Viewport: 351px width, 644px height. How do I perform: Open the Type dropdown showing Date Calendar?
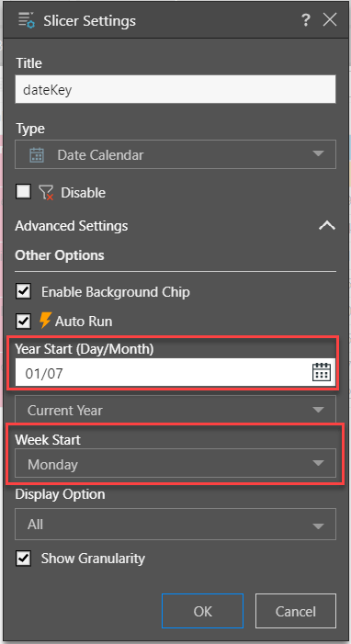pos(175,154)
